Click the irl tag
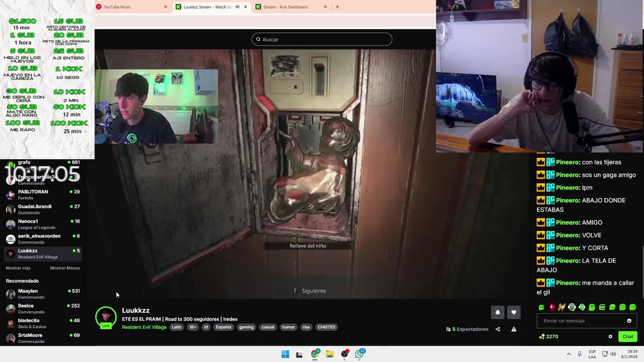Viewport: 644px width, 362px height. [206, 327]
